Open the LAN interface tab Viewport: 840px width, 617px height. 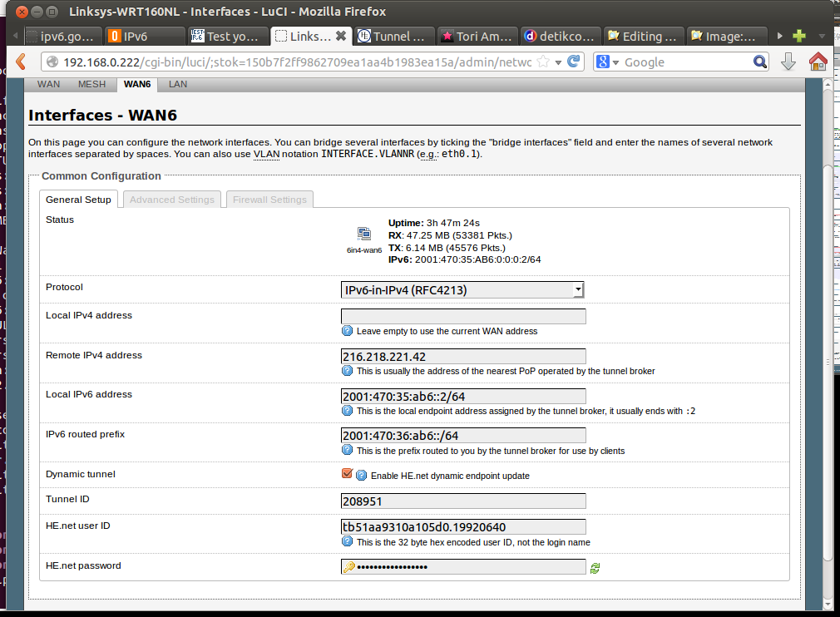click(x=178, y=84)
